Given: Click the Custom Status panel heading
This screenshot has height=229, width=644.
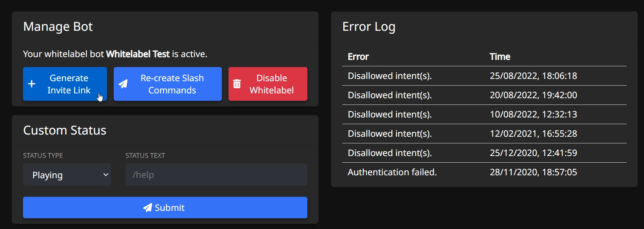Looking at the screenshot, I should pos(65,130).
